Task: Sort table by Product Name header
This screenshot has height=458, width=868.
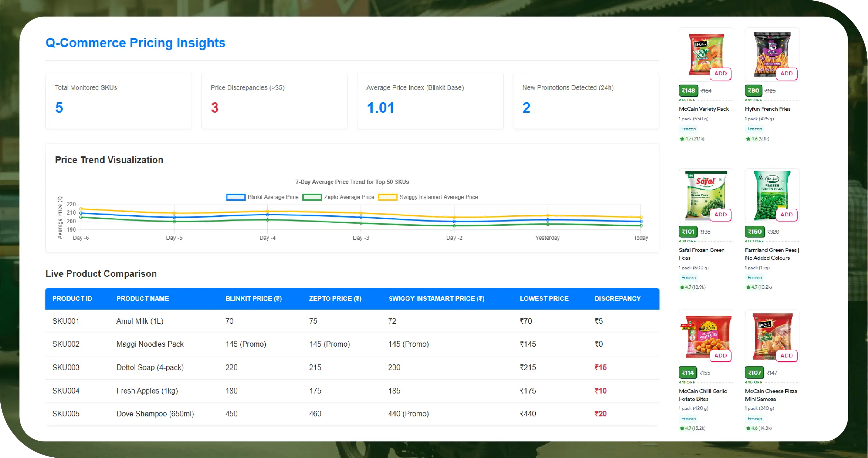Action: pyautogui.click(x=142, y=299)
